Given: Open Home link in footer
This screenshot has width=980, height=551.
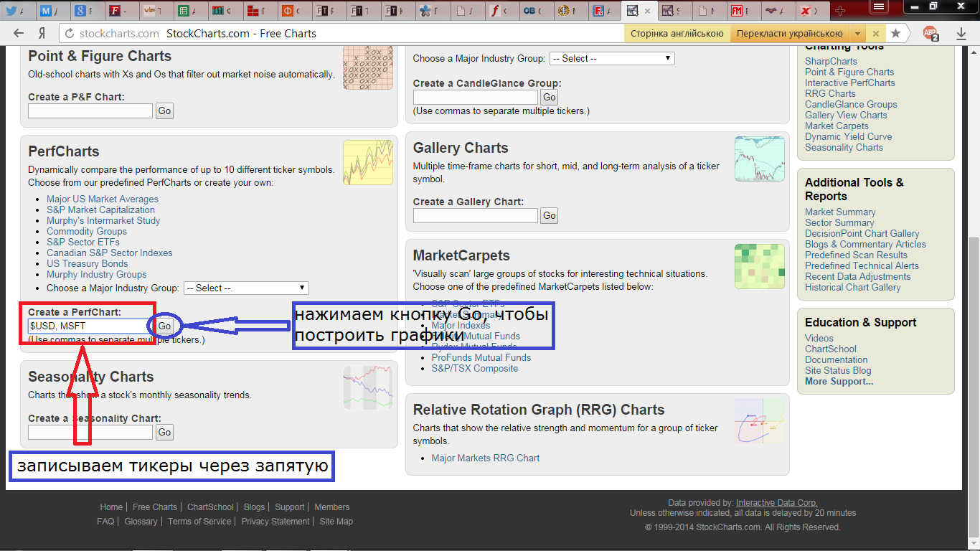Looking at the screenshot, I should (111, 507).
